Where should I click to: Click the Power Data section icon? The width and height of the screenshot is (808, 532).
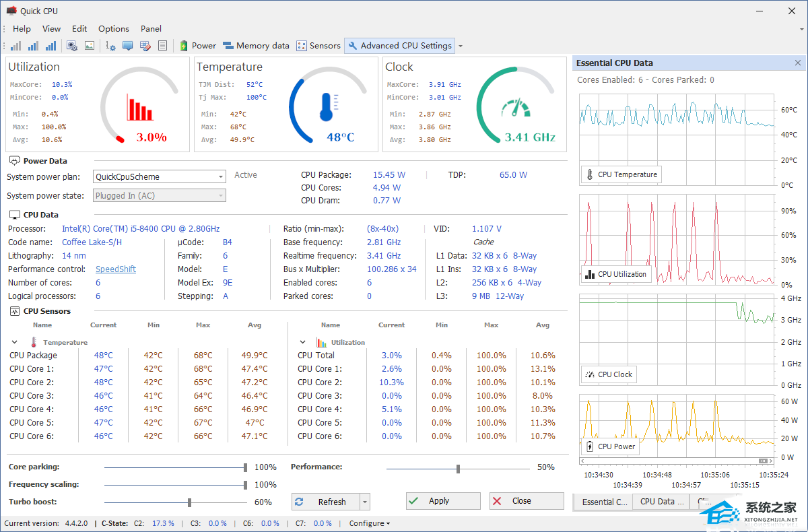pos(15,161)
